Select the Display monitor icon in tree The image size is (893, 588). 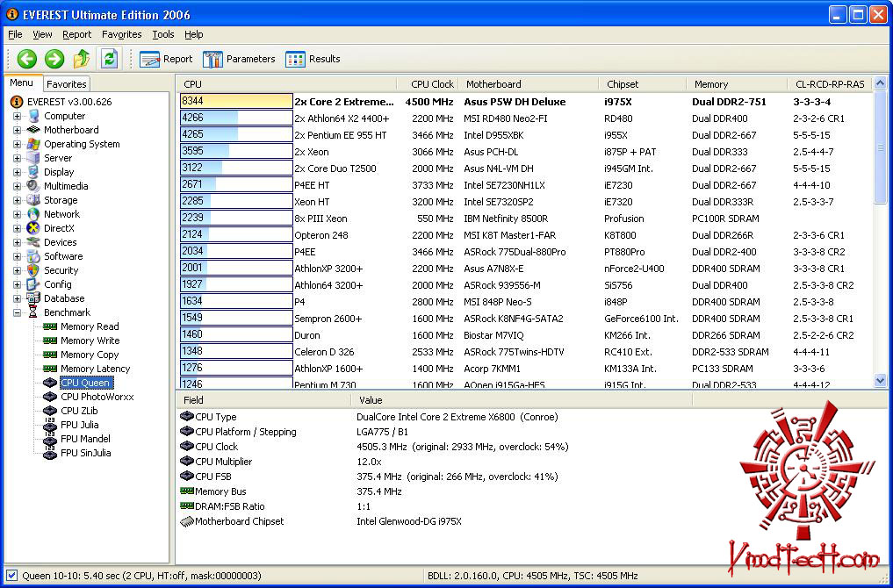click(x=33, y=172)
